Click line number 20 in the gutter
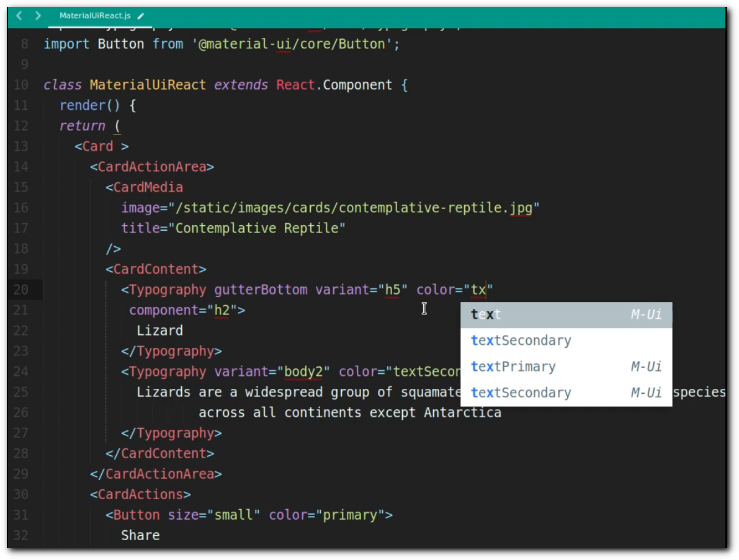Image resolution: width=739 pixels, height=560 pixels. (x=21, y=290)
